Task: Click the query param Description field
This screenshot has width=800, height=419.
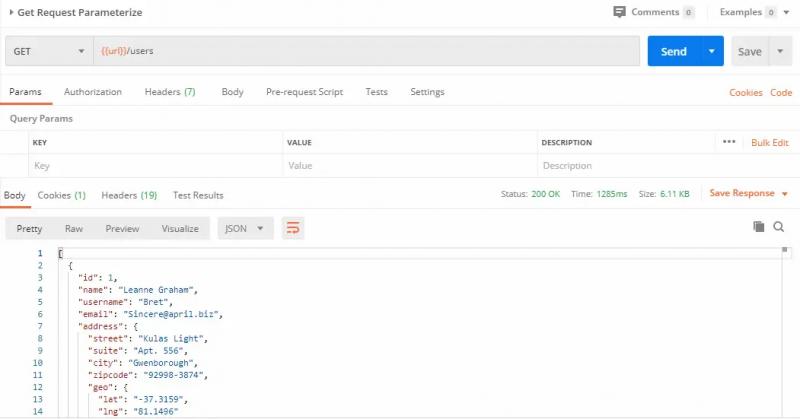Action: click(x=667, y=166)
